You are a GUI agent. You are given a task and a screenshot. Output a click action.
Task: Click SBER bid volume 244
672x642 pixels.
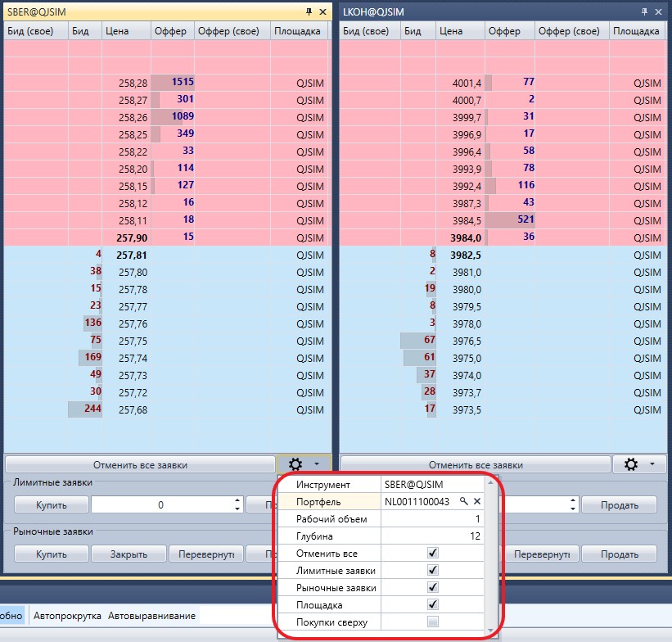(92, 409)
